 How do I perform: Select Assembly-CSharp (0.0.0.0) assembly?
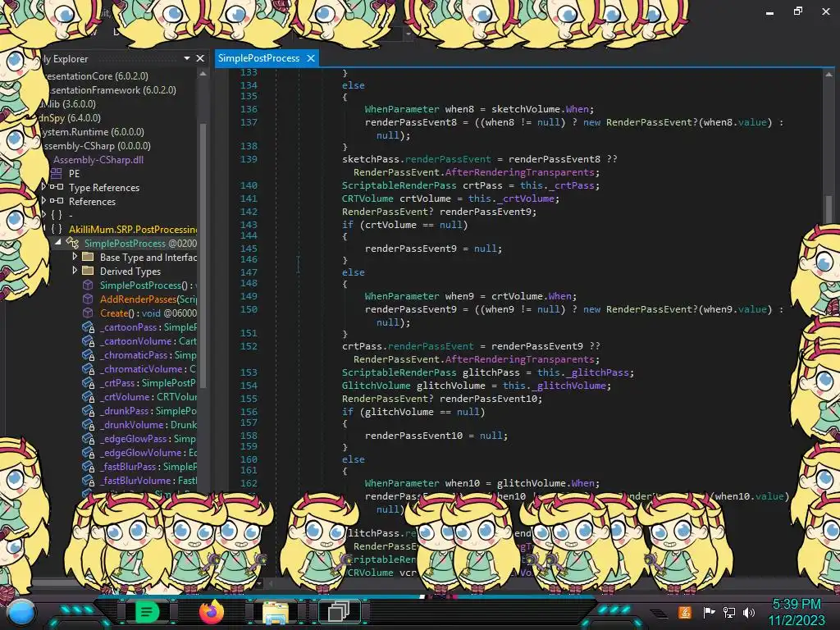click(97, 145)
